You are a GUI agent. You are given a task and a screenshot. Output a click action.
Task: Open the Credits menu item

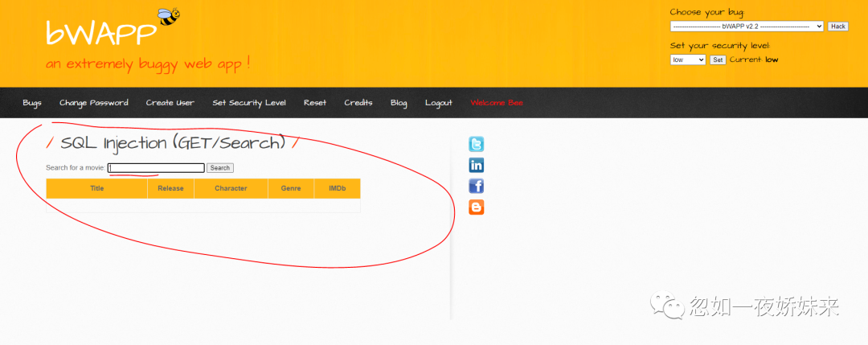pyautogui.click(x=358, y=103)
